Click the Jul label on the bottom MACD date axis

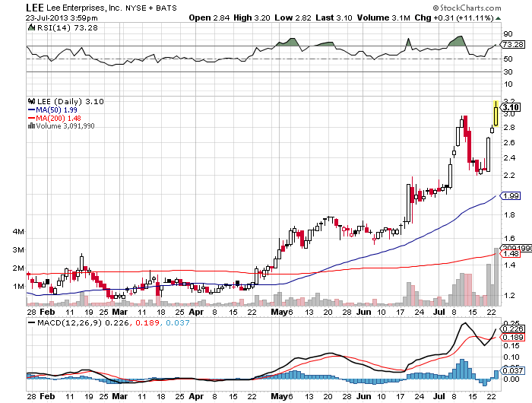pos(439,397)
